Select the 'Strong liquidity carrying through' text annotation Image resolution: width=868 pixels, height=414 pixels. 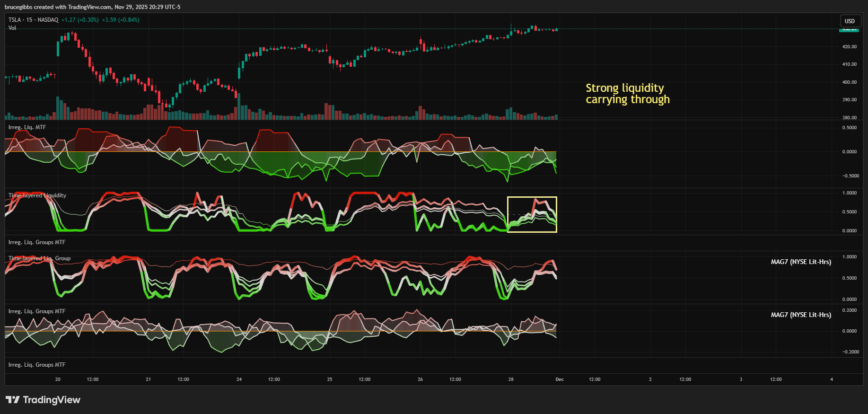click(627, 94)
